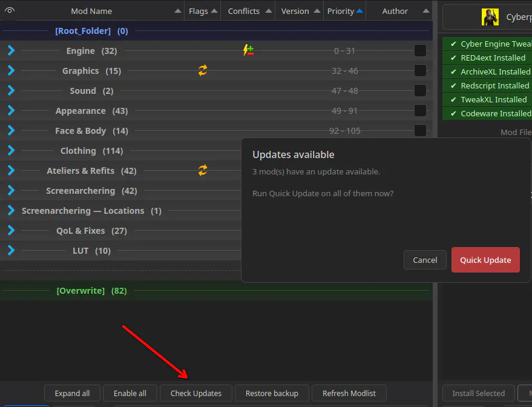Expand the Engine mod group
This screenshot has height=407, width=532.
pos(11,51)
